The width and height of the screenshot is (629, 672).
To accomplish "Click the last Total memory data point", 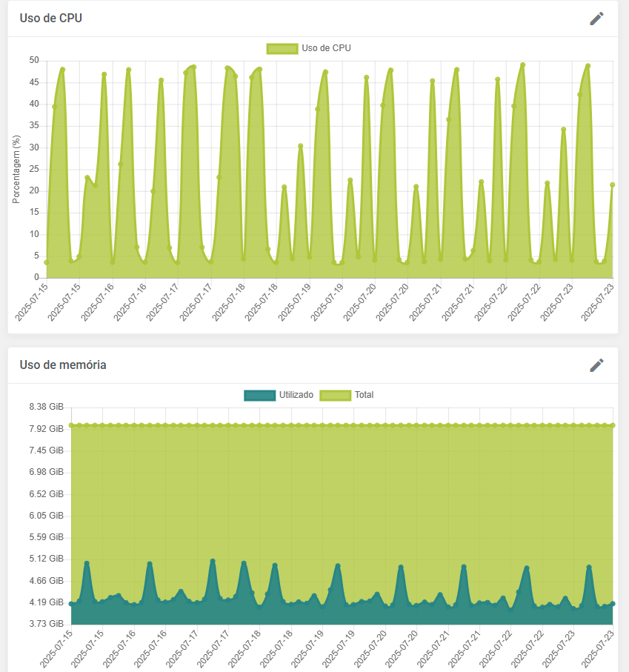I will 613,425.
